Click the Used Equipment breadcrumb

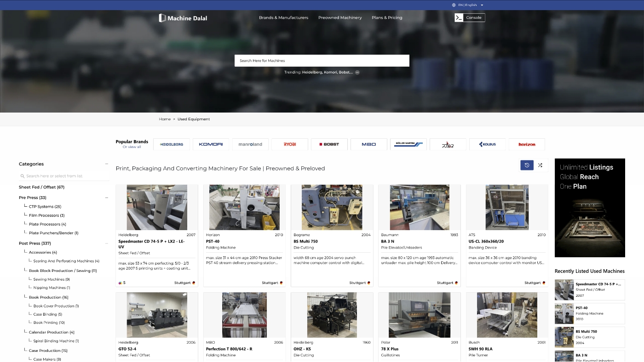click(194, 119)
